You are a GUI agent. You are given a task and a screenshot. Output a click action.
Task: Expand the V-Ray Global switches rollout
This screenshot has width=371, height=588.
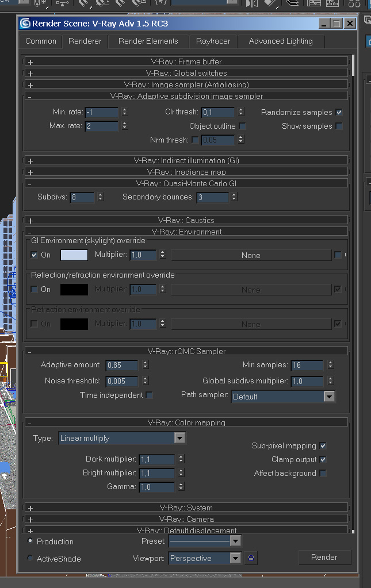point(186,73)
